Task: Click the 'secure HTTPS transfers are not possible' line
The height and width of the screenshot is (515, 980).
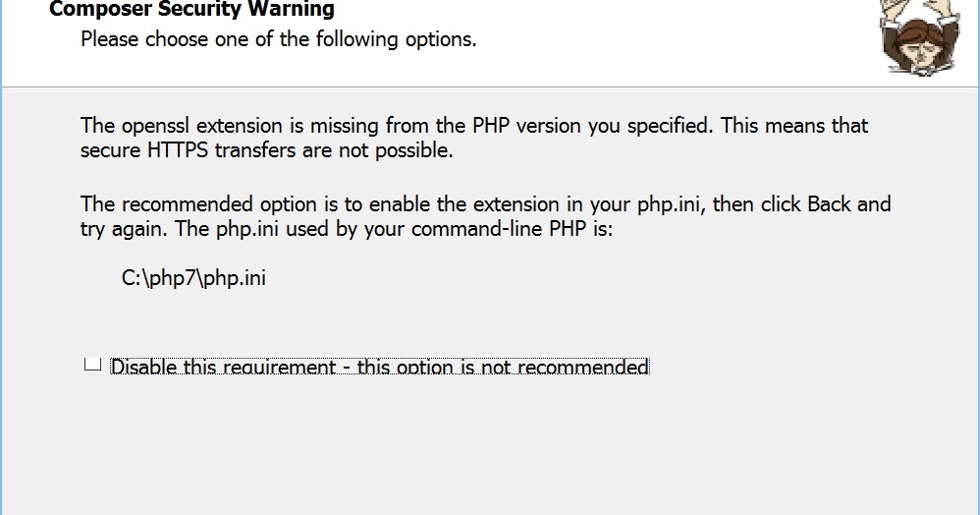Action: [x=267, y=150]
